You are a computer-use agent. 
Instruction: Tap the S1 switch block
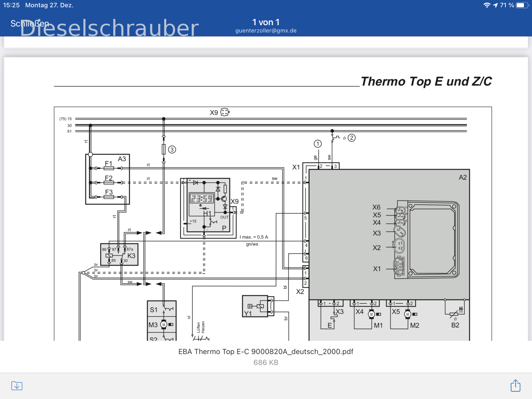coord(162,309)
